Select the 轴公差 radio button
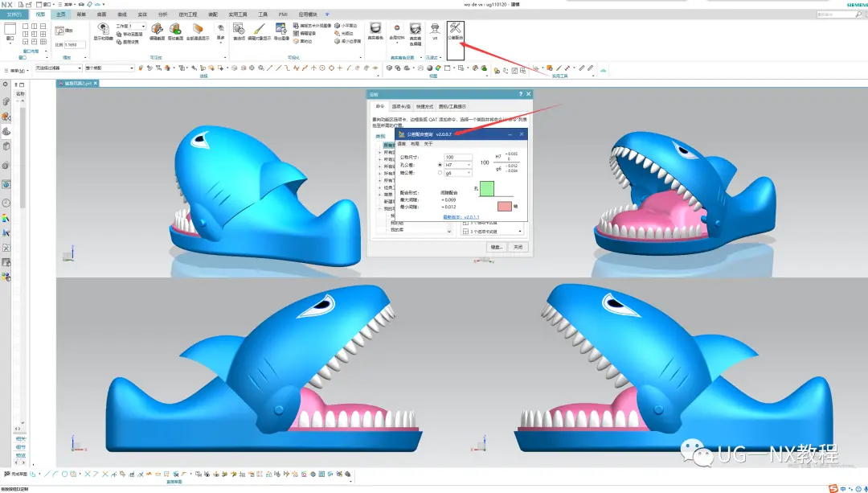Screen dimensions: 868x493 point(440,173)
